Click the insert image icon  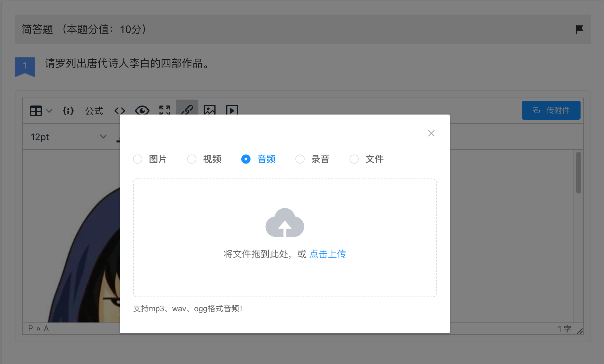pyautogui.click(x=210, y=110)
